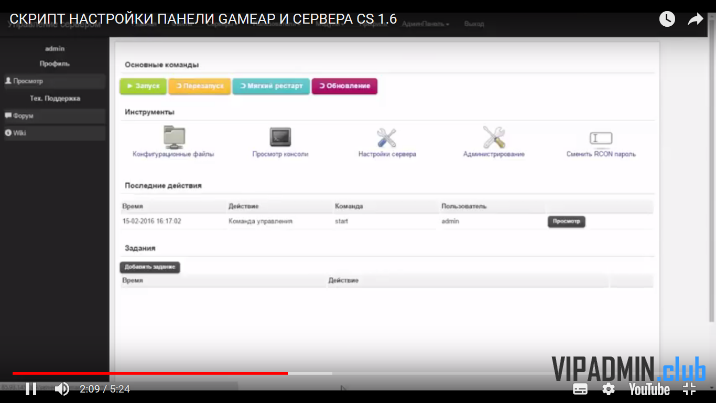Image resolution: width=716 pixels, height=403 pixels.
Task: Click the date 15-02-2016 16:17:02 cell
Action: pos(152,221)
